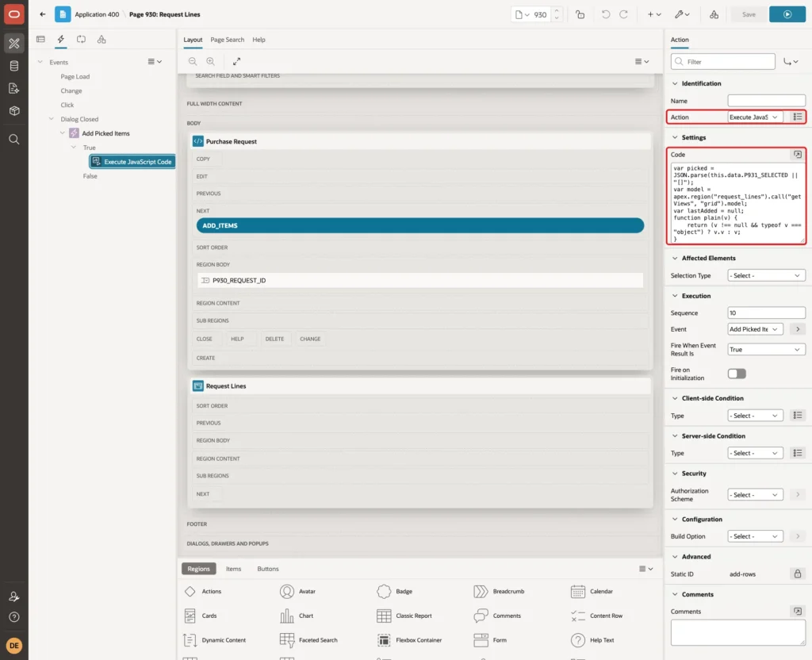Screen dimensions: 812x660
Task: Click the Name input field
Action: click(766, 101)
